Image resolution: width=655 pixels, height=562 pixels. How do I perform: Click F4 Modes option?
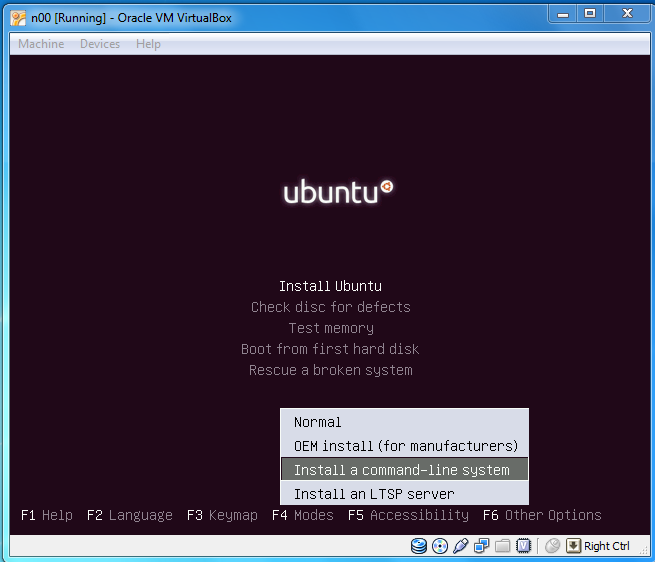coord(303,515)
